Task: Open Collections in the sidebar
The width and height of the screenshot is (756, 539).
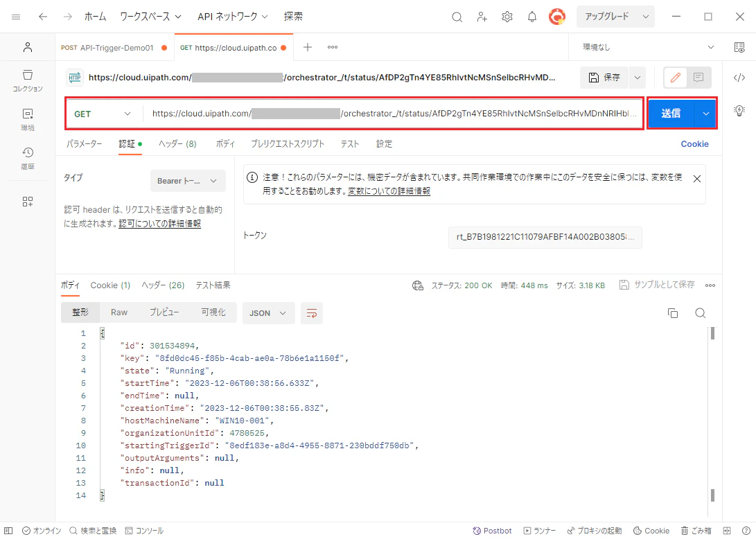Action: tap(28, 80)
